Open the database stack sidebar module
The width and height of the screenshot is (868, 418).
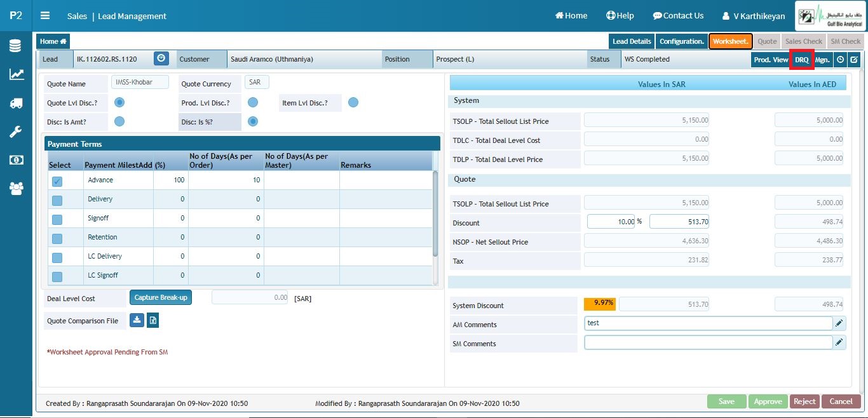(16, 46)
